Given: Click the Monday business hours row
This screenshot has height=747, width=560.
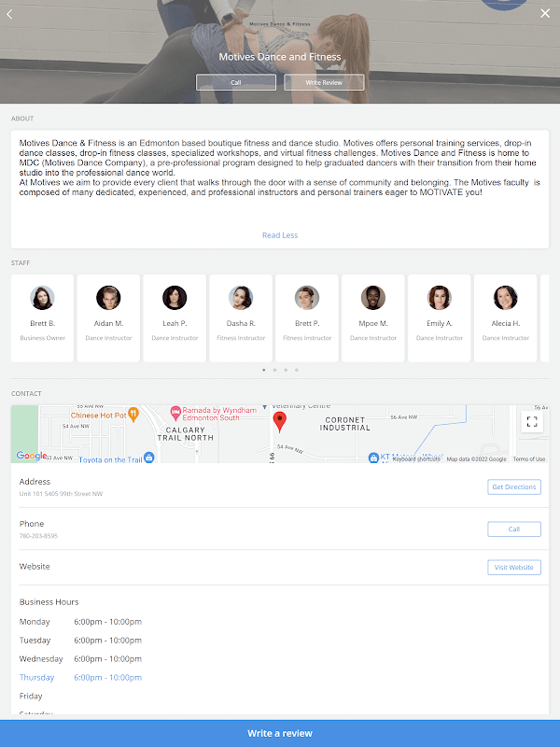Looking at the screenshot, I should click(x=80, y=622).
